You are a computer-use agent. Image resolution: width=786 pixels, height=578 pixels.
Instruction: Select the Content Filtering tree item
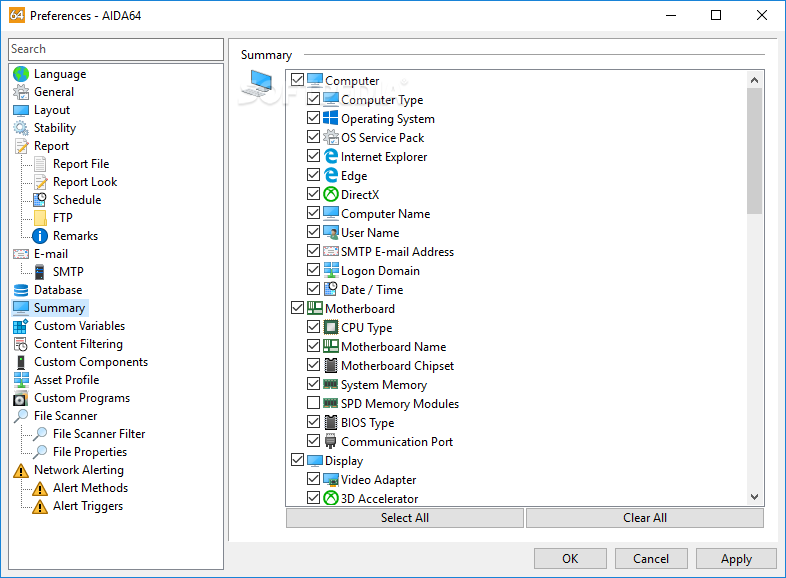78,344
